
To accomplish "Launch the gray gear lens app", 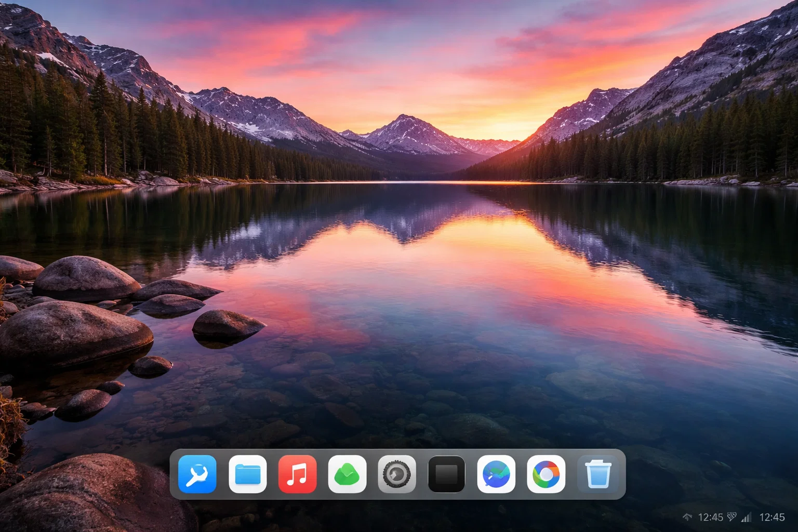I will coord(397,474).
